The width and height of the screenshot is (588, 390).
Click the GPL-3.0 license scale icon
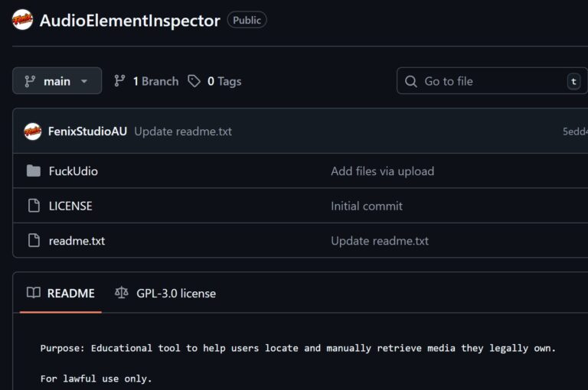122,293
